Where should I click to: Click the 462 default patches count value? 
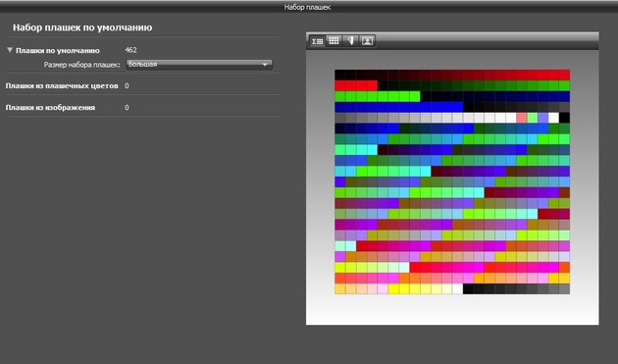click(130, 50)
